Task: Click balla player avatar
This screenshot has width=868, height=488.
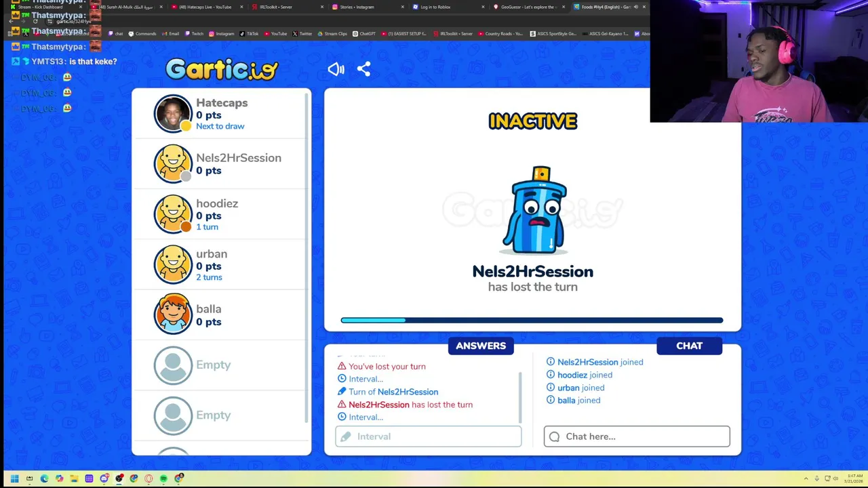Action: click(x=173, y=314)
